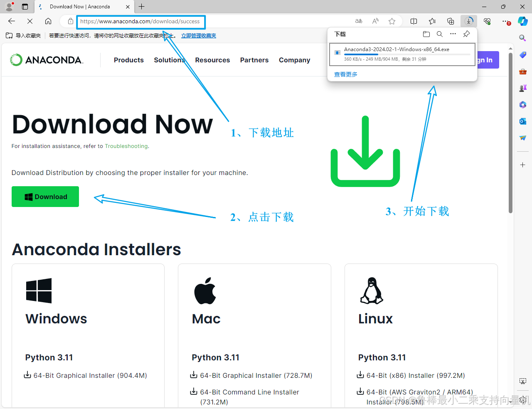Click the address bar URL field
The image size is (532, 409).
(x=140, y=22)
